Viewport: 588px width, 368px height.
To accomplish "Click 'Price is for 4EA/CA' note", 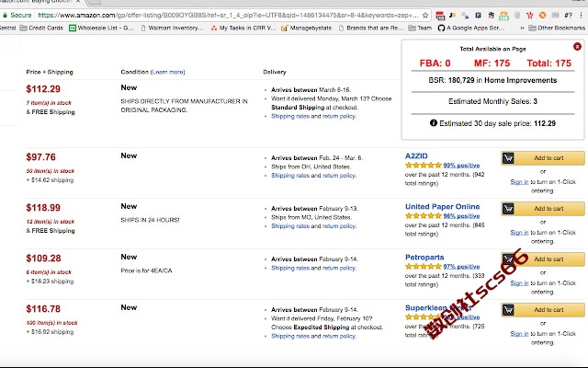I will pos(146,270).
